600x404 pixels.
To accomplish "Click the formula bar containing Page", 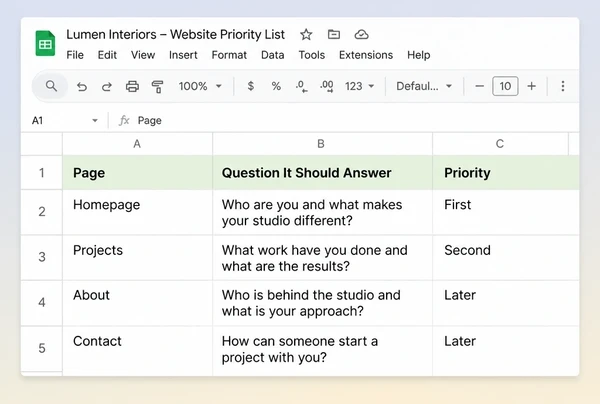I will 356,121.
